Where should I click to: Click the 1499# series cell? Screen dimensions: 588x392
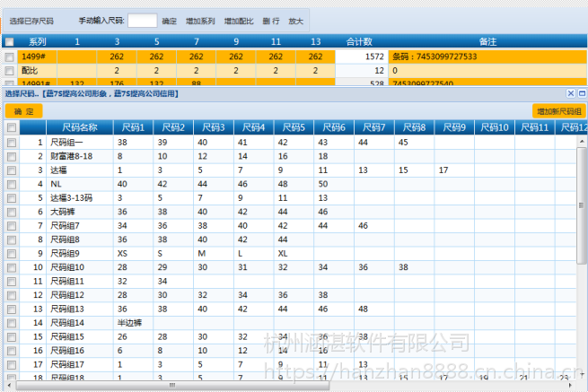[37, 57]
